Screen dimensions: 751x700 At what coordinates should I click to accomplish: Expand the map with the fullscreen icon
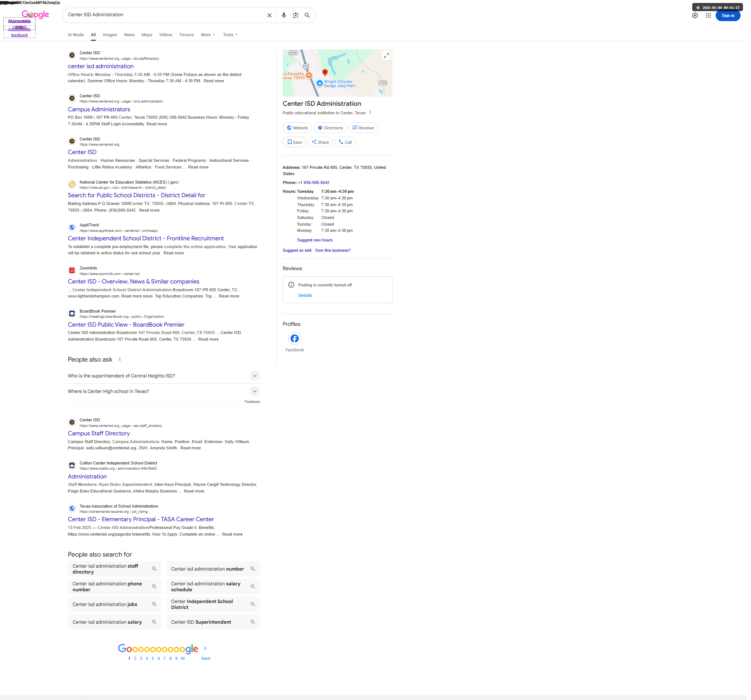(x=387, y=56)
